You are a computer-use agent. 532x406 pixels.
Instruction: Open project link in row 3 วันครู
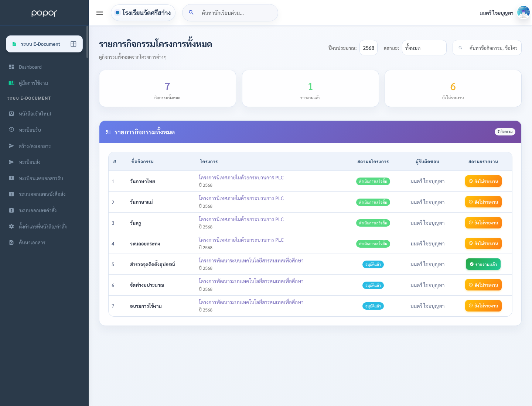(x=241, y=219)
